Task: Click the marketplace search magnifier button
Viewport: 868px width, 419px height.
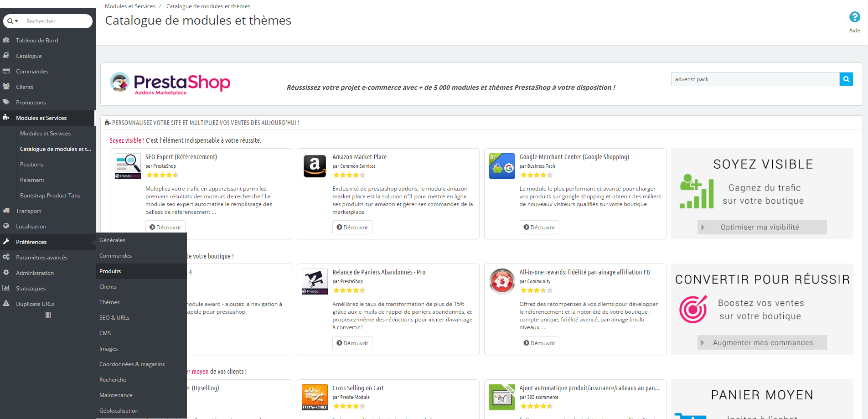Action: pyautogui.click(x=846, y=79)
